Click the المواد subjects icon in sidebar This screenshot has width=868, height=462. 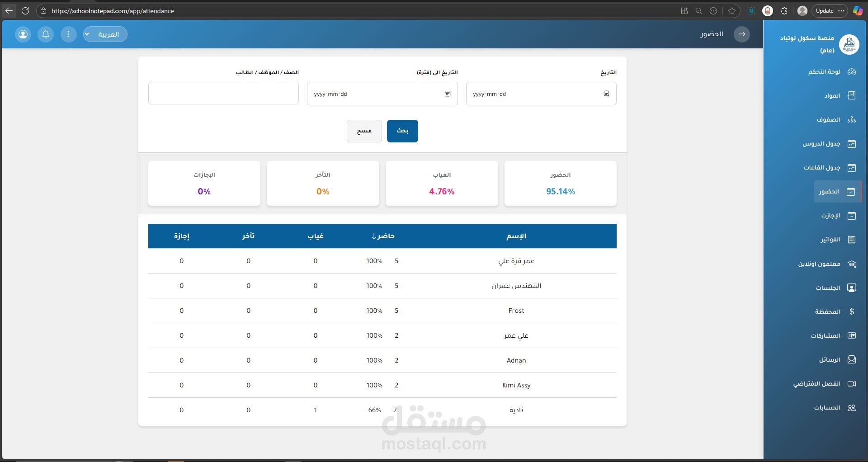point(852,96)
